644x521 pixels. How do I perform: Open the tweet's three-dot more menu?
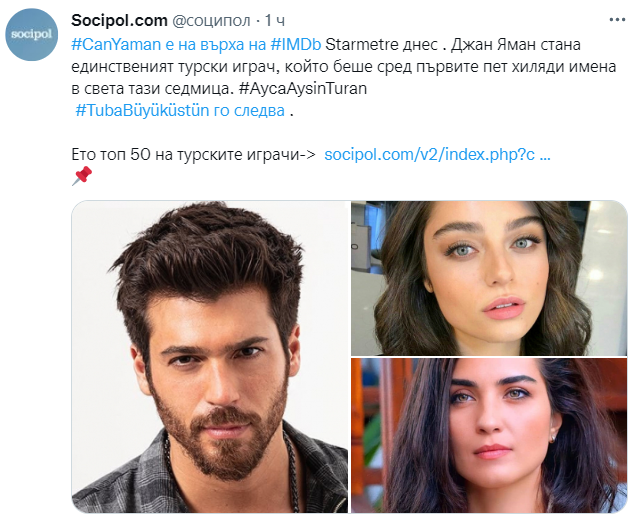pyautogui.click(x=617, y=20)
